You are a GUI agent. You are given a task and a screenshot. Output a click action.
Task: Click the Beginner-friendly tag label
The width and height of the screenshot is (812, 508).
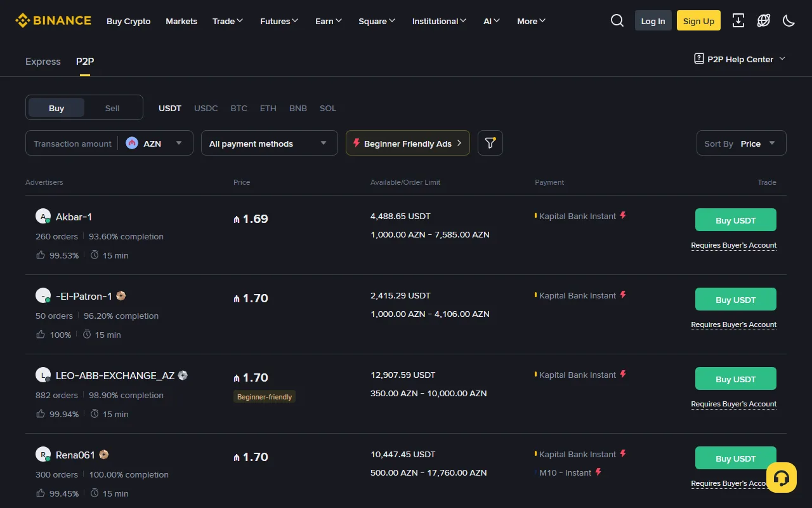click(265, 397)
